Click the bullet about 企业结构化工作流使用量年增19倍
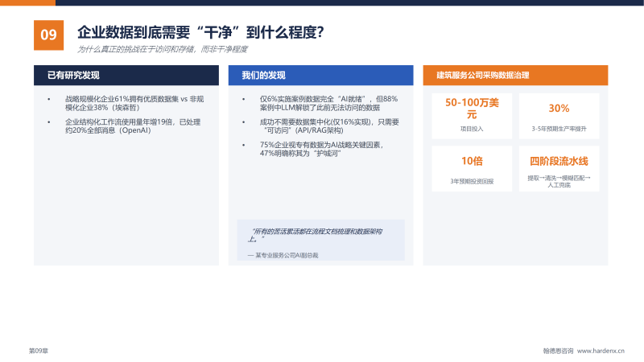The image size is (644, 362). point(133,126)
